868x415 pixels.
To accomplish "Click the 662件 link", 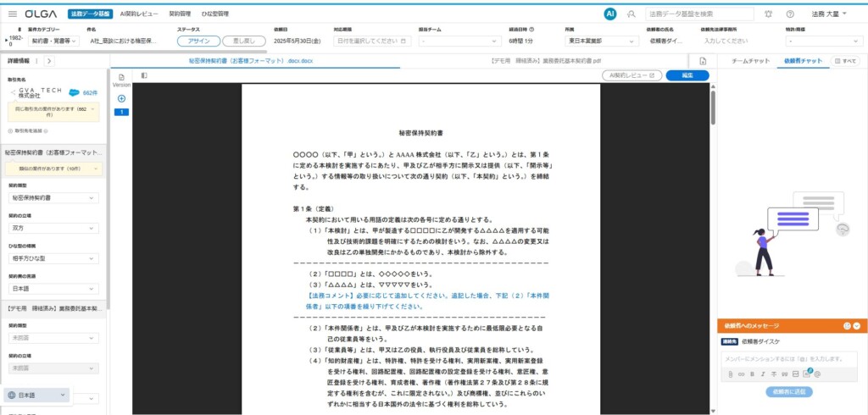I will tap(90, 92).
